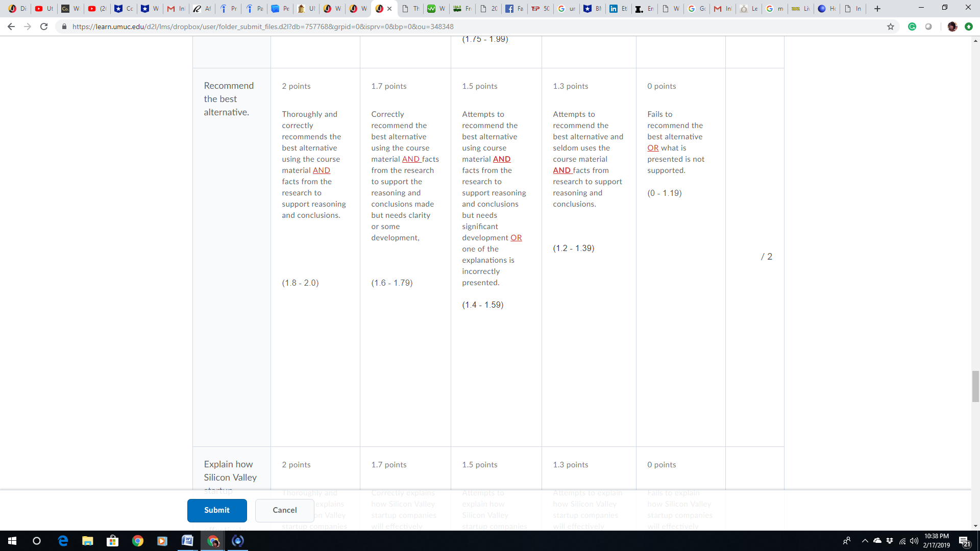Open the Grammarly extension icon

click(912, 27)
